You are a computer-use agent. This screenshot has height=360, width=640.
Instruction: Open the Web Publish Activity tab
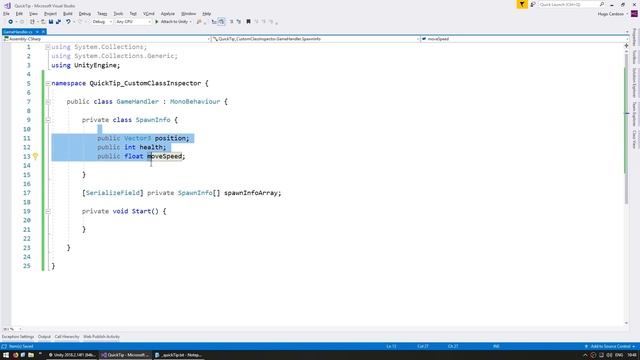point(101,337)
